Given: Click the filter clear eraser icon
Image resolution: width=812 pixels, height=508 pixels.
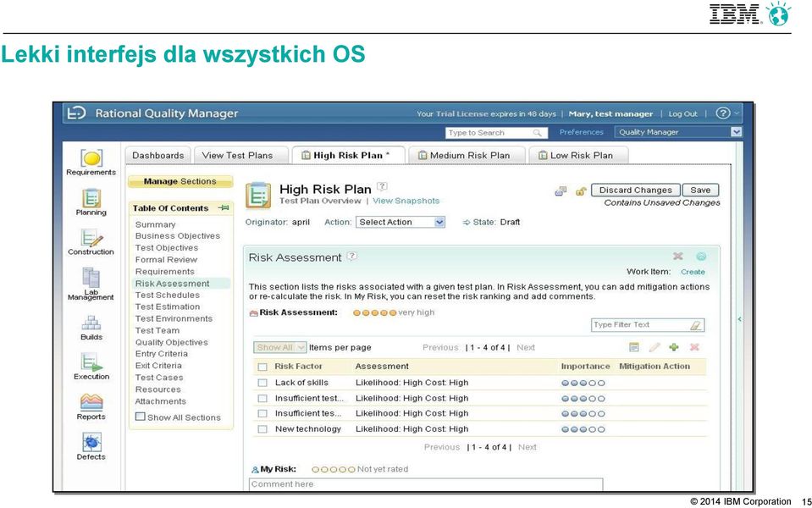Looking at the screenshot, I should click(695, 324).
